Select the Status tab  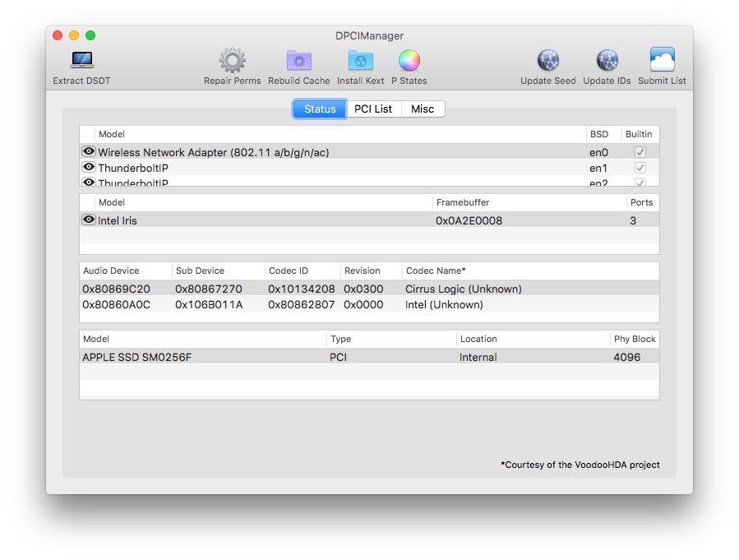click(320, 109)
